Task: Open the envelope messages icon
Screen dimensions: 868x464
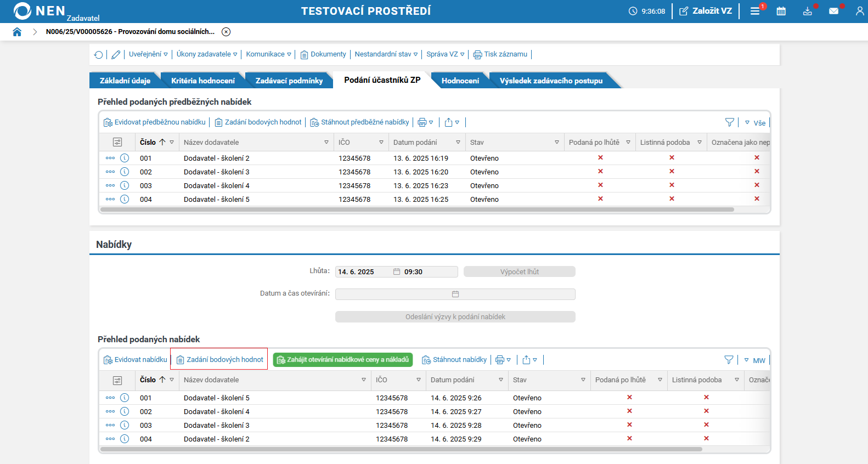Action: coord(833,11)
